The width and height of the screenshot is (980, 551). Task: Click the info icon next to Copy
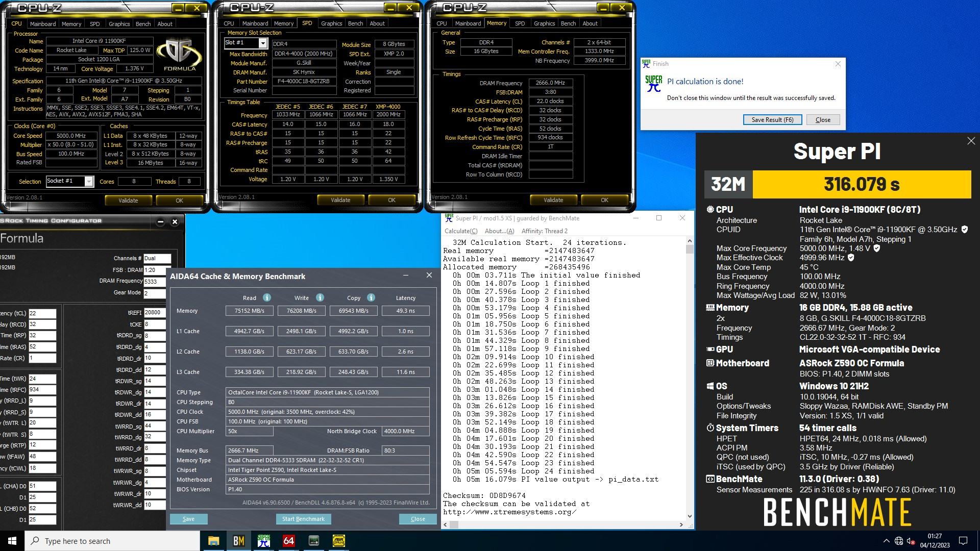(x=371, y=297)
